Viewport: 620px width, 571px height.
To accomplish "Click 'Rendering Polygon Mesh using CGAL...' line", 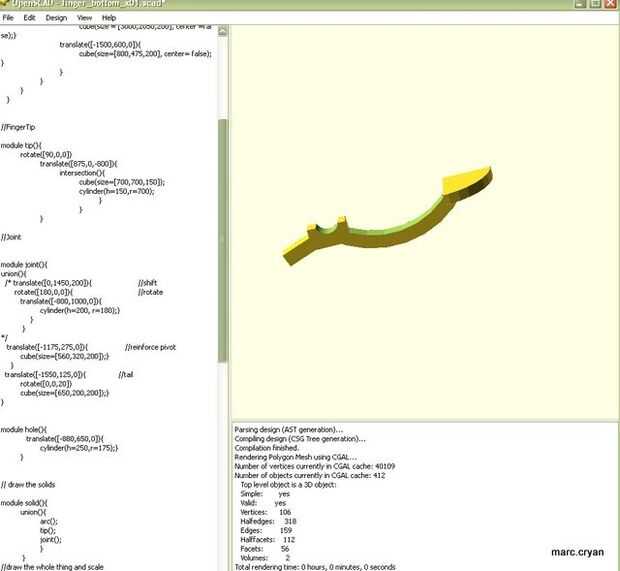I will (296, 457).
